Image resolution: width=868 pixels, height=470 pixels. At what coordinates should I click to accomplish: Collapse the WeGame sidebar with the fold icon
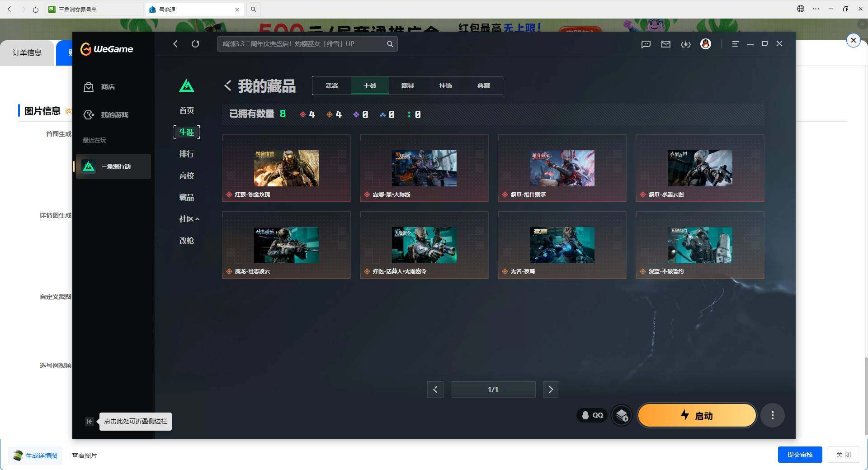point(90,422)
